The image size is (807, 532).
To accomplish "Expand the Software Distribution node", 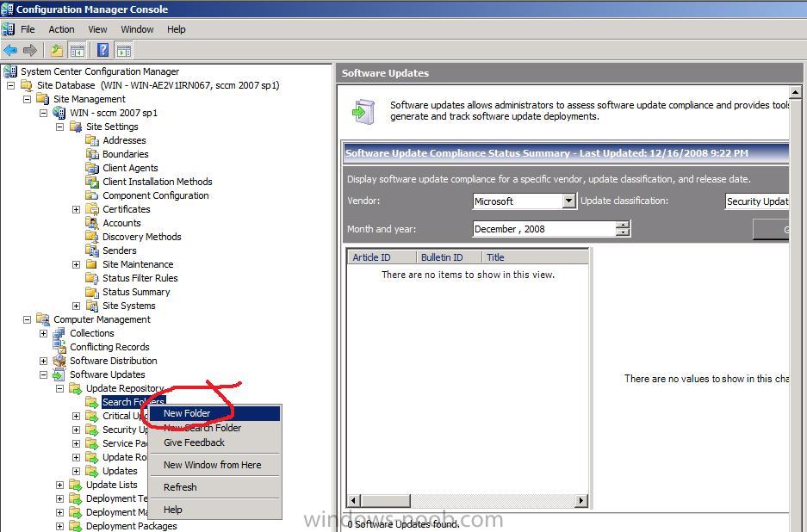I will 44,361.
